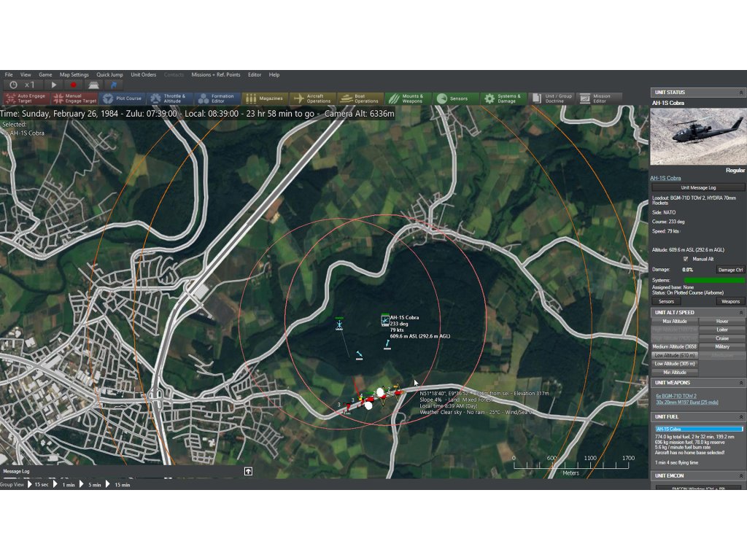Image resolution: width=747 pixels, height=560 pixels.
Task: Select the helicopter unit west of the Cobra
Action: click(339, 324)
